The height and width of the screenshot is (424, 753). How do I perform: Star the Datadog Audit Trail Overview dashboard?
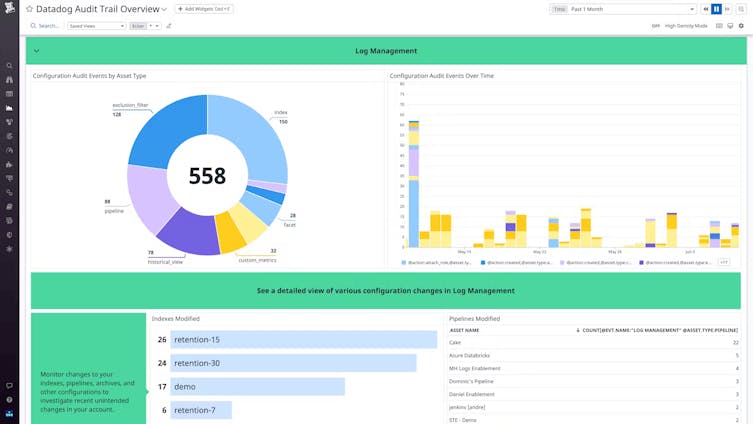29,9
